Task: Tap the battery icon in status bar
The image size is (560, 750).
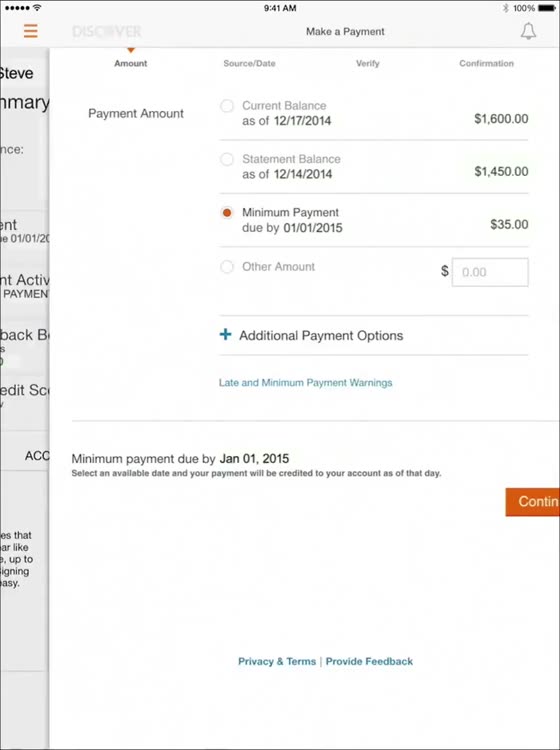Action: click(x=547, y=8)
